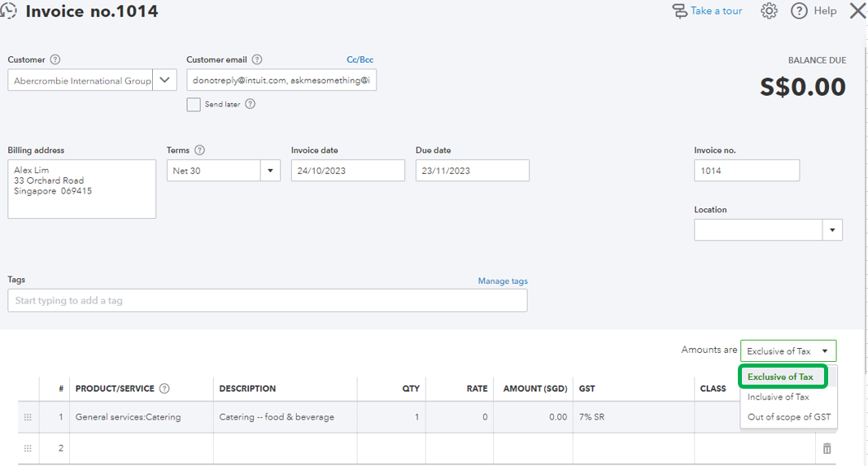Click the Tags input field

point(267,301)
